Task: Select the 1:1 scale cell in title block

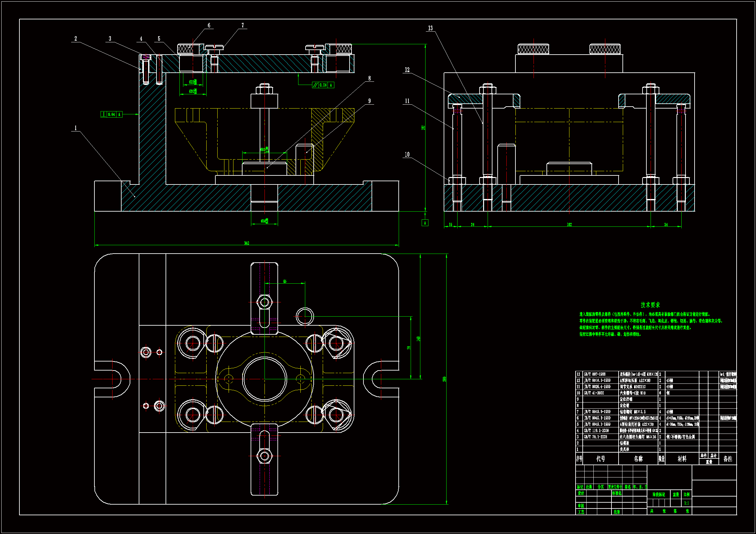Action: point(686,503)
